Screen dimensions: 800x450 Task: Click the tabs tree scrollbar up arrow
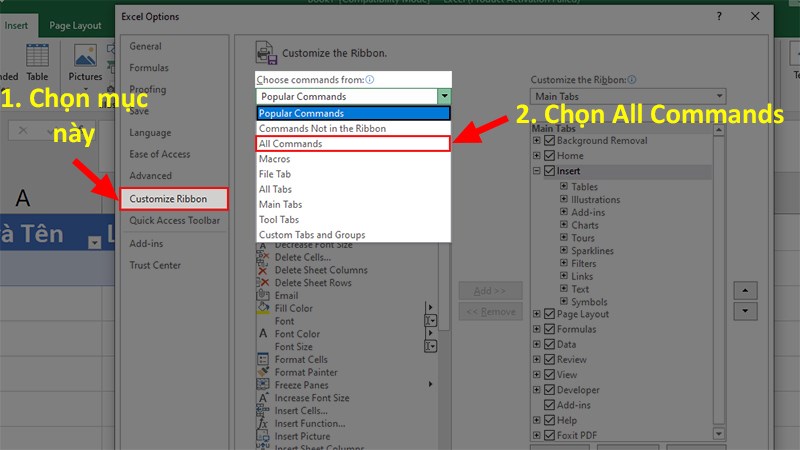719,130
